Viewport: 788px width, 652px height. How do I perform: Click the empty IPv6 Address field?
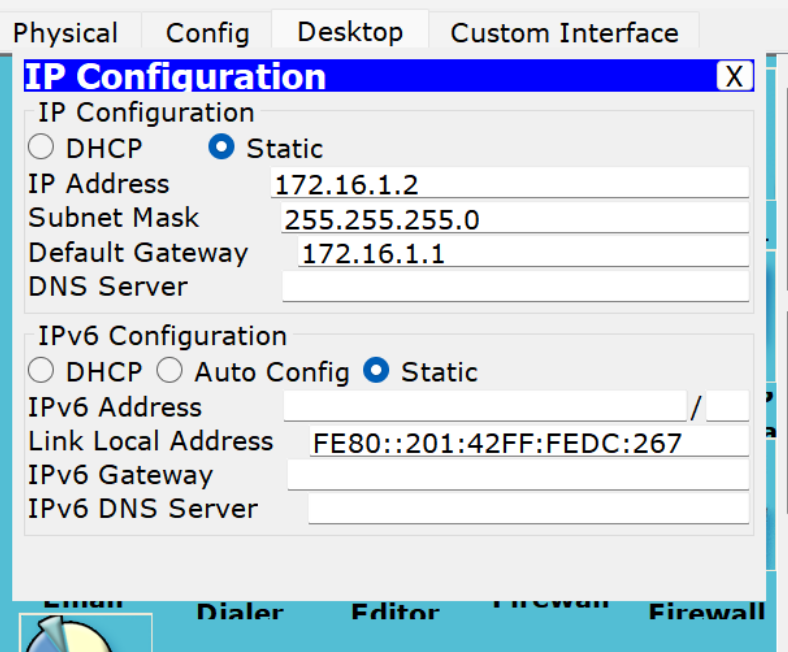coord(485,407)
